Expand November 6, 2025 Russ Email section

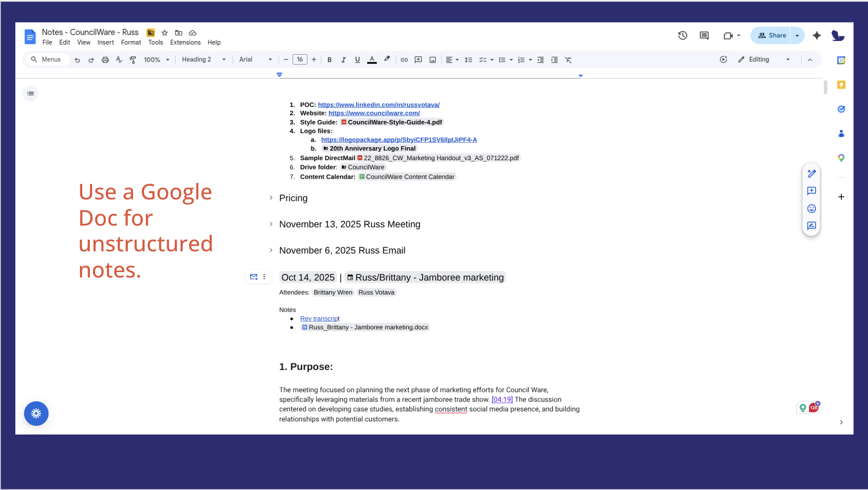pos(271,250)
